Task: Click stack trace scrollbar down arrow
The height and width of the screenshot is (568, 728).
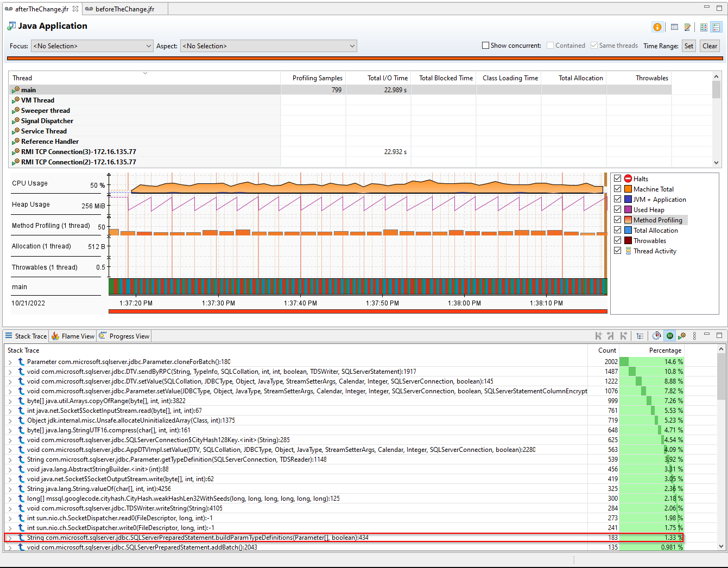Action: point(721,546)
